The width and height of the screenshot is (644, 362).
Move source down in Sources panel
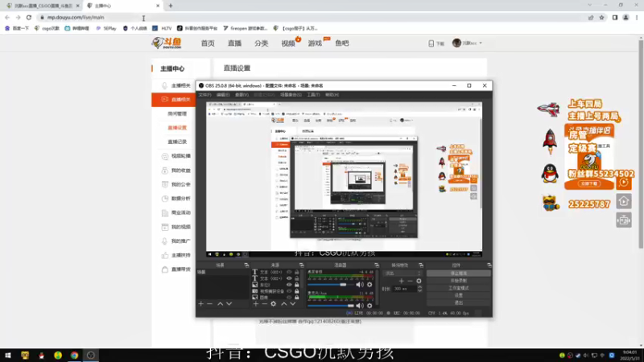293,304
